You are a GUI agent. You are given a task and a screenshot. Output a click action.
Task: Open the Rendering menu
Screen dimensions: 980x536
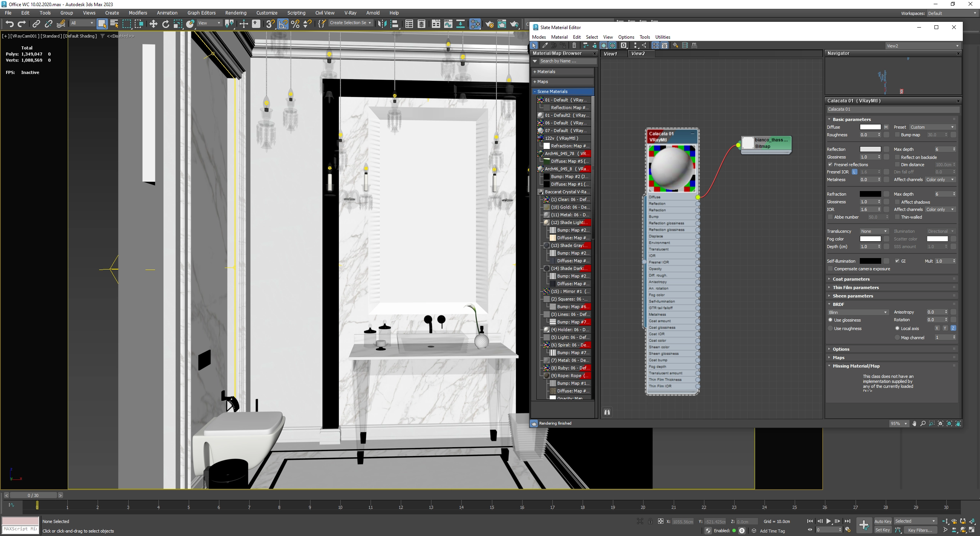235,13
